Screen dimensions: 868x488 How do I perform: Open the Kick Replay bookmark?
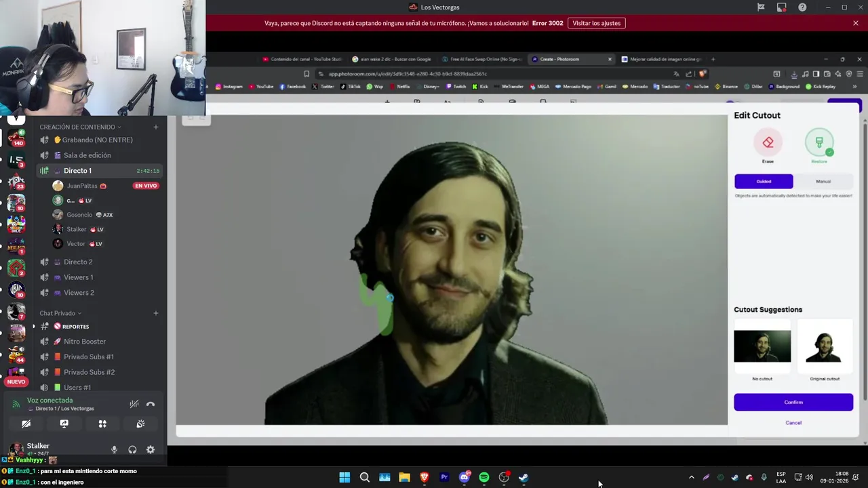pos(821,87)
